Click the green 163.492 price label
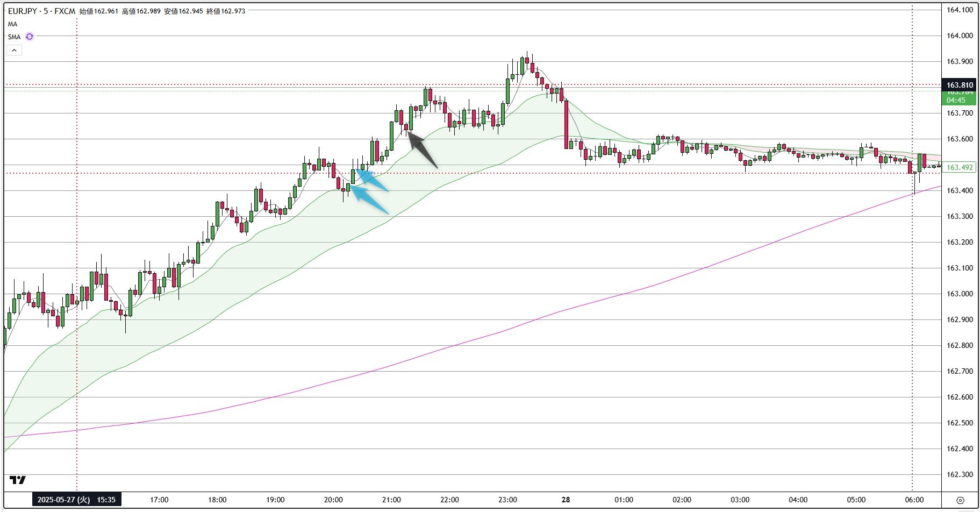 pyautogui.click(x=960, y=167)
